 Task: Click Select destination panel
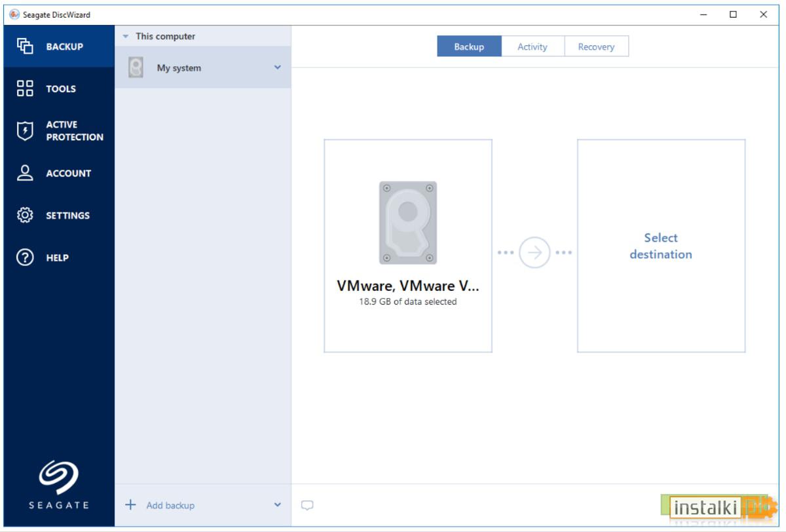tap(661, 246)
